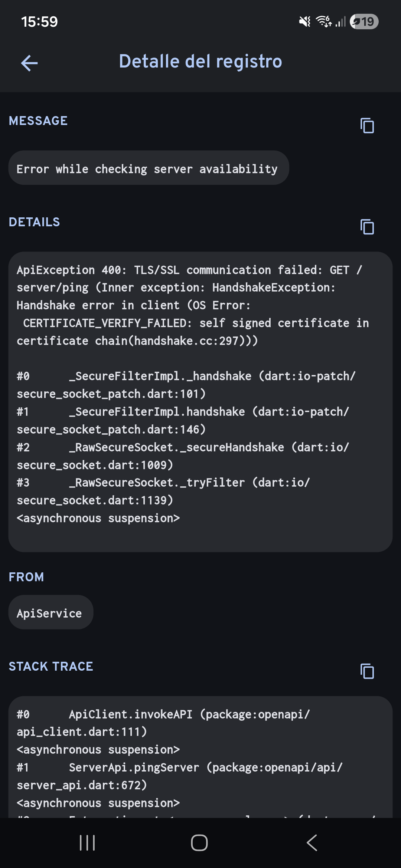The width and height of the screenshot is (401, 868).
Task: Tap the muted sound icon in status bar
Action: (304, 22)
